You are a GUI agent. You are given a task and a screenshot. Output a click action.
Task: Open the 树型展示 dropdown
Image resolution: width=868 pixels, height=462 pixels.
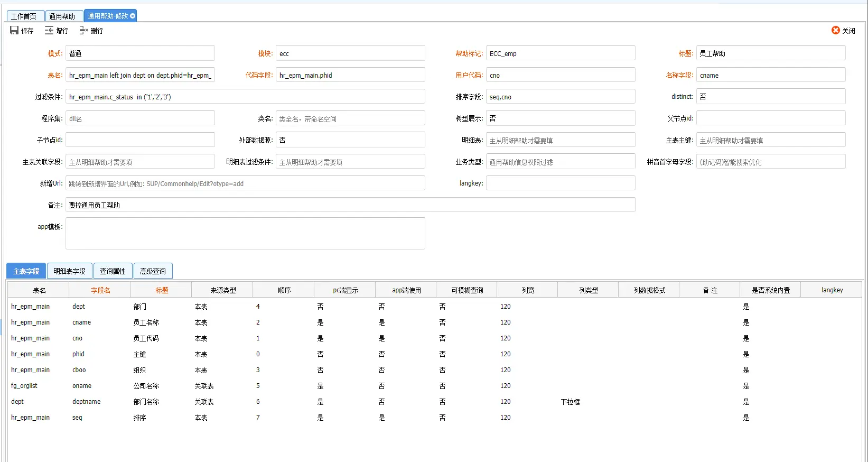pos(561,118)
